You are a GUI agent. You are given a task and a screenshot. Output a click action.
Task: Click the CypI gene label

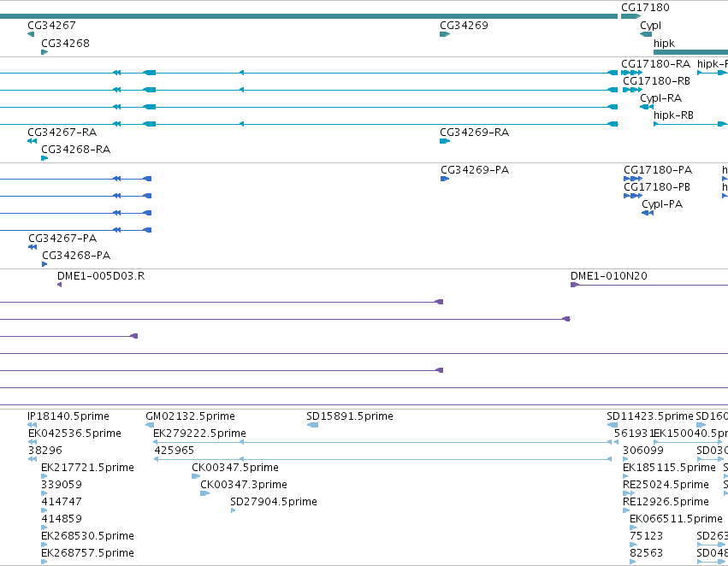coord(650,26)
